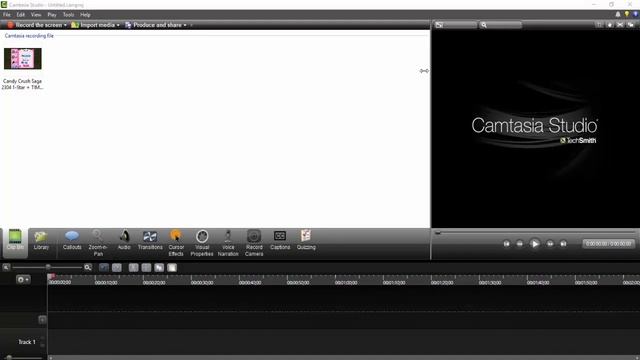
Task: Jump to previous clip in preview
Action: click(x=507, y=244)
